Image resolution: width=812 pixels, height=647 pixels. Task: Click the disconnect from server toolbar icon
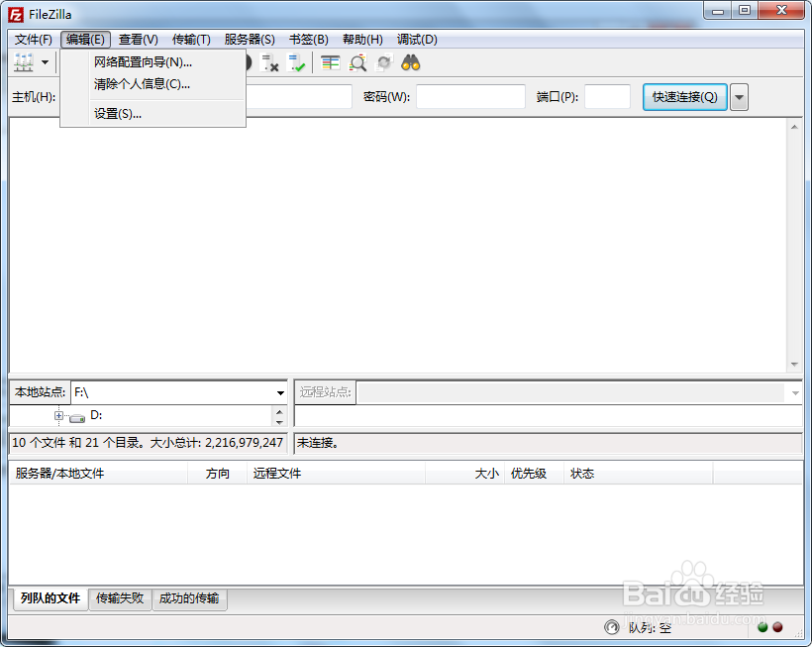269,62
